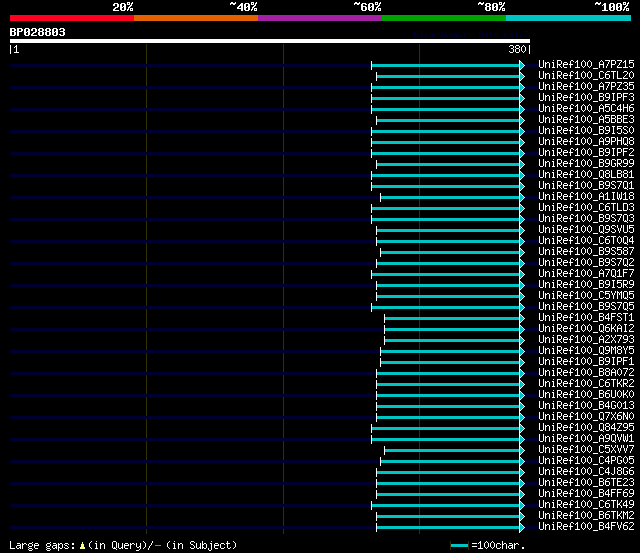The height and width of the screenshot is (553, 640).
Task: Click the cyan alignment bar for UniRef100_B4FST1
Action: point(452,319)
